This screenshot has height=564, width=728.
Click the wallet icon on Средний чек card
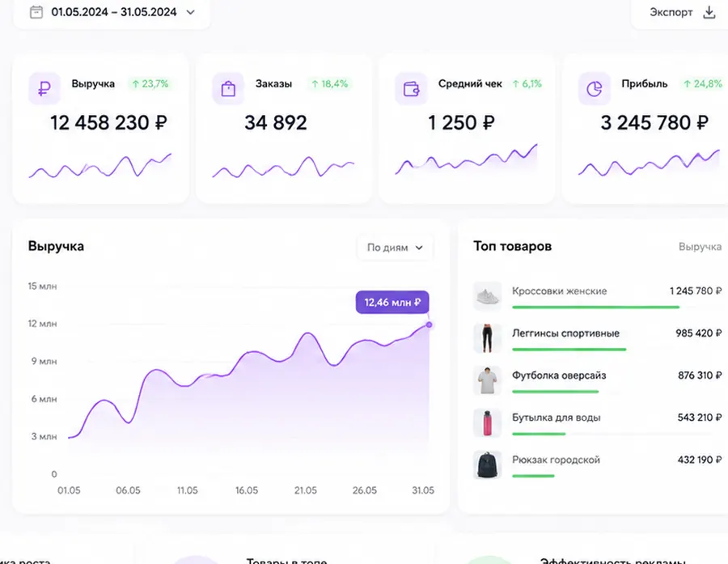411,88
